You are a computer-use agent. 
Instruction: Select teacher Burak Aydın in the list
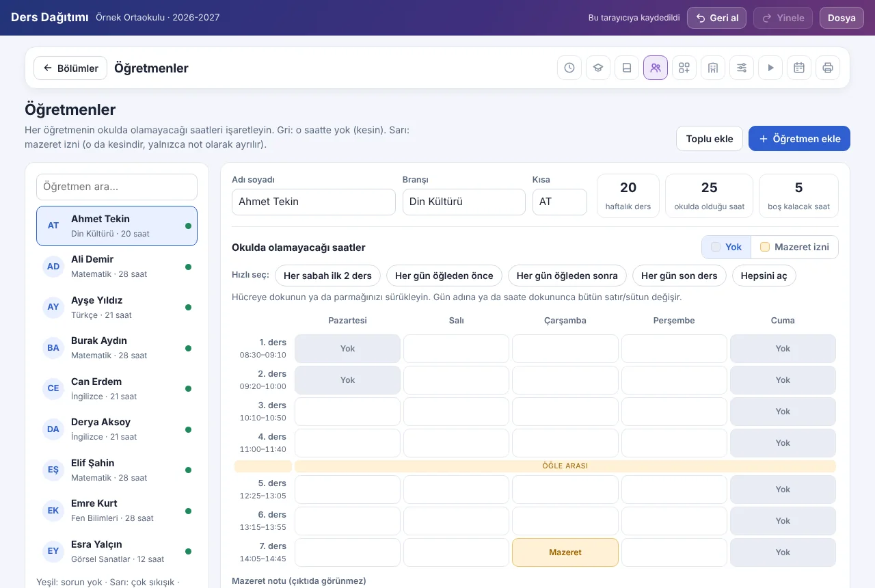coord(117,347)
